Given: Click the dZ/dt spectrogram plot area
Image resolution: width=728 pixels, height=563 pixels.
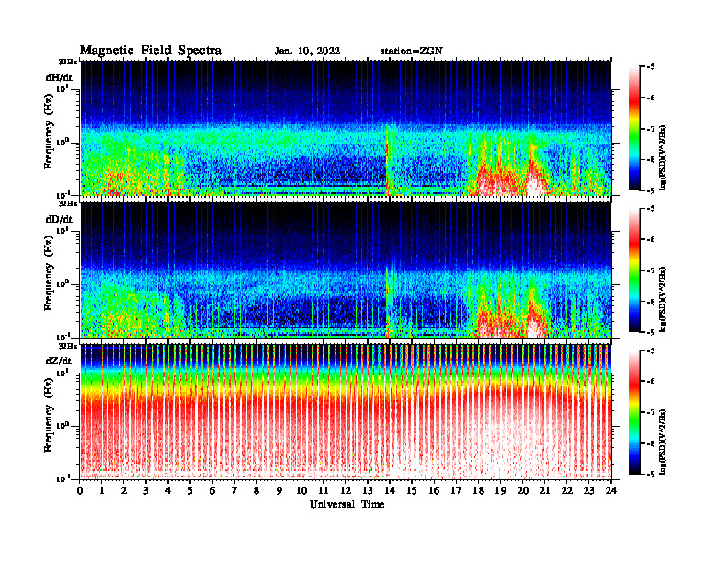Looking at the screenshot, I should click(x=346, y=411).
